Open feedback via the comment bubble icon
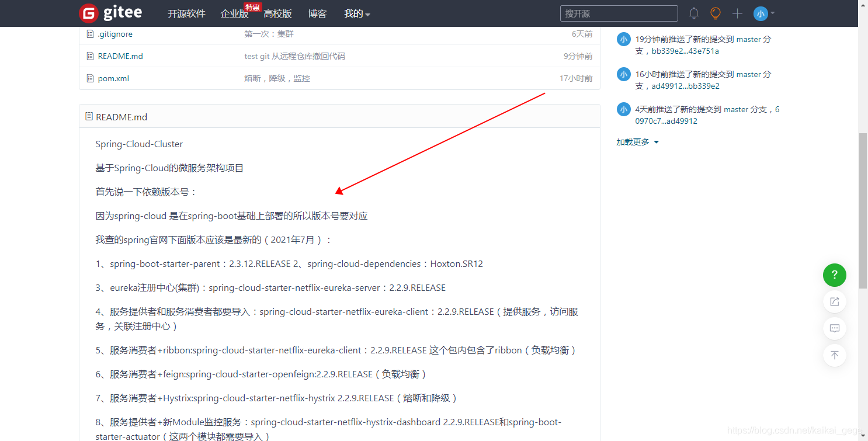Viewport: 868px width, 441px height. coord(834,328)
